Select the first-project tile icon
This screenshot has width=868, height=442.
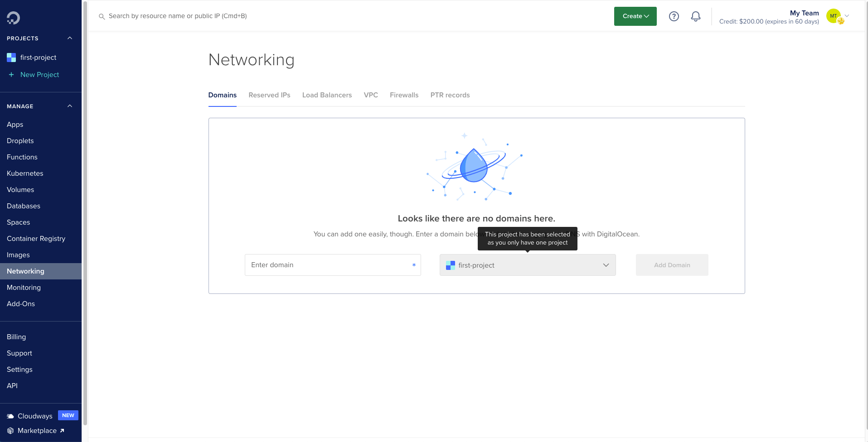(x=10, y=57)
